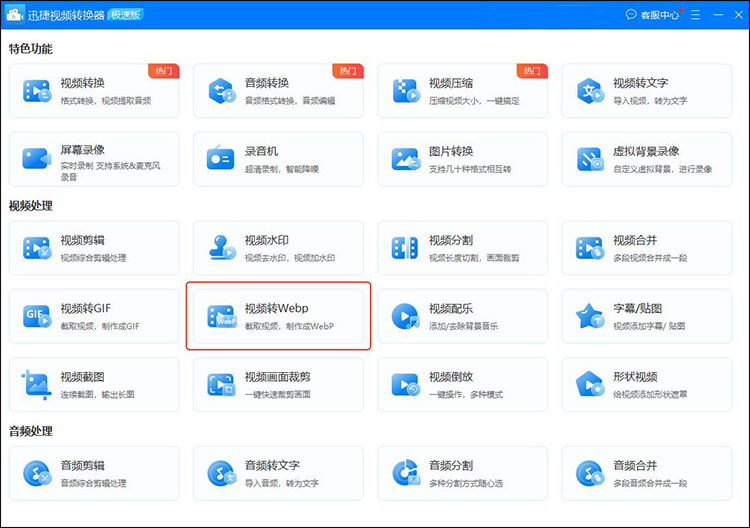Image resolution: width=750 pixels, height=528 pixels.
Task: Click the 视频画面裁剪 card title
Action: click(x=278, y=377)
